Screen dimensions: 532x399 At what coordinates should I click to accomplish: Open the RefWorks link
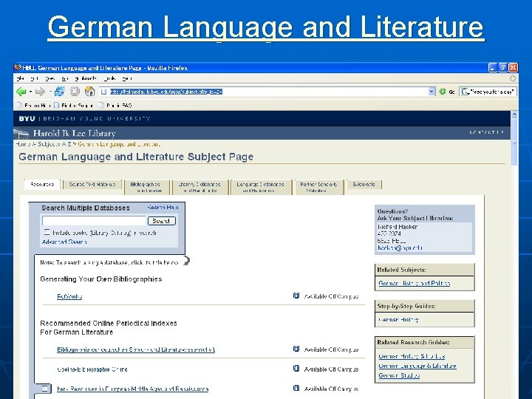pos(69,296)
